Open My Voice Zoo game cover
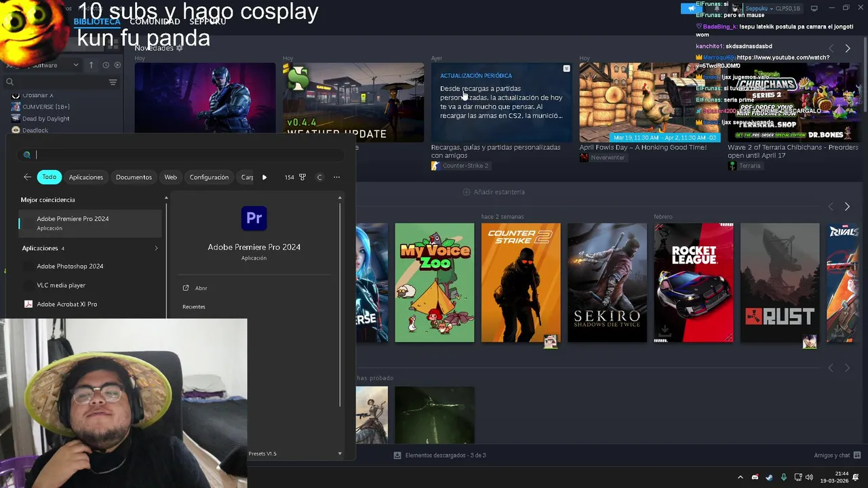 [435, 283]
